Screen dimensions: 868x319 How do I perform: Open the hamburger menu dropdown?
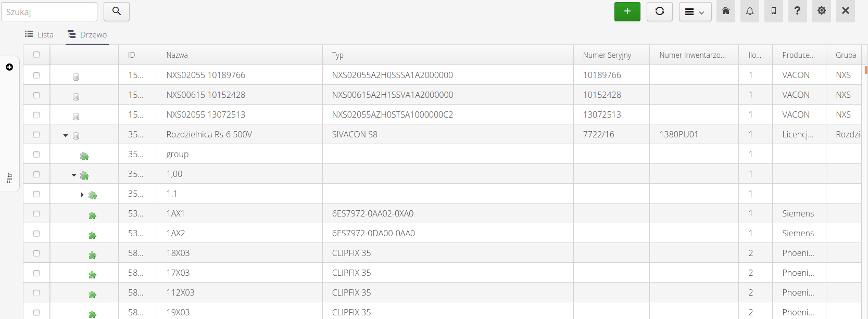click(695, 11)
